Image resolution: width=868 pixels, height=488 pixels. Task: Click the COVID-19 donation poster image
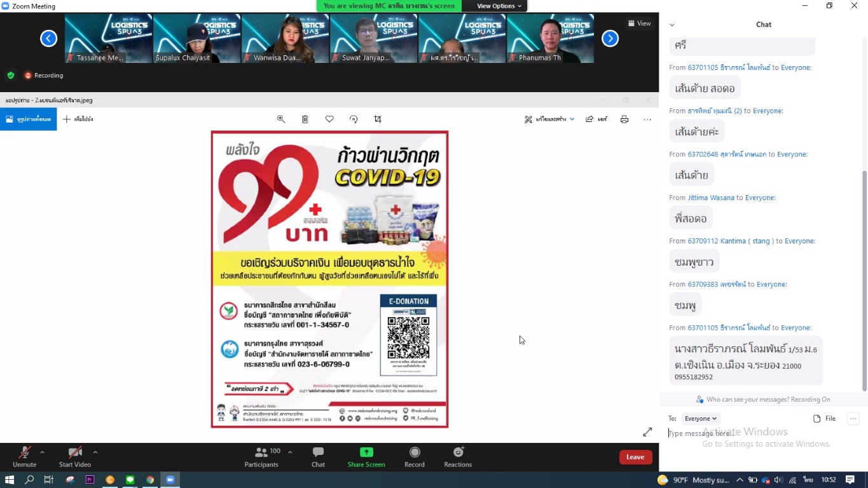(329, 279)
